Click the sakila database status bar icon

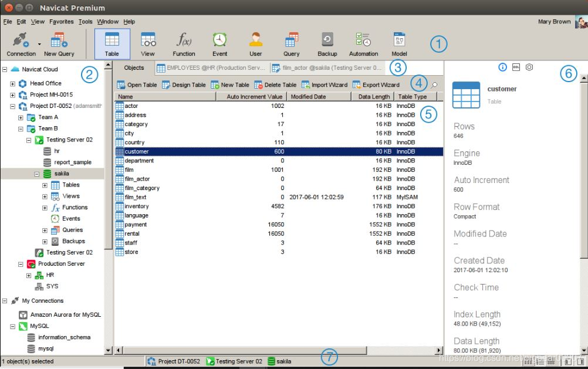coord(272,361)
